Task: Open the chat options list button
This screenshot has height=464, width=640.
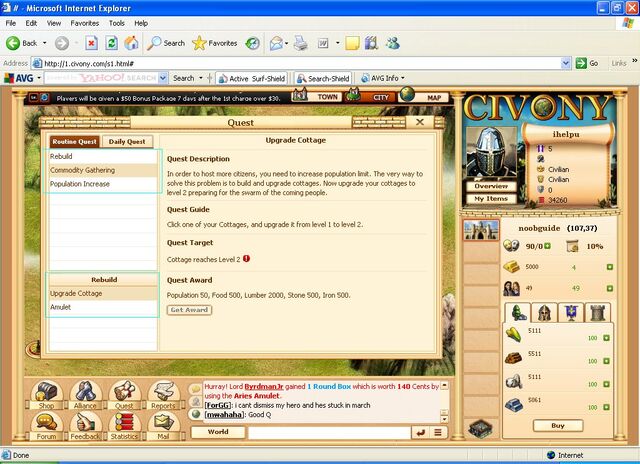Action: (438, 432)
